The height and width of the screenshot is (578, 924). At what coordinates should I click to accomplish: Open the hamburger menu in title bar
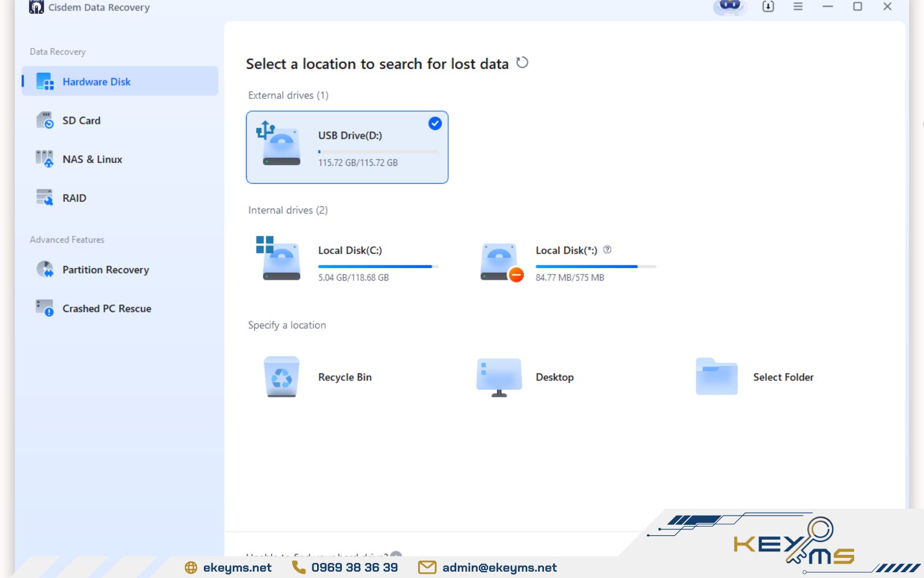pos(798,6)
